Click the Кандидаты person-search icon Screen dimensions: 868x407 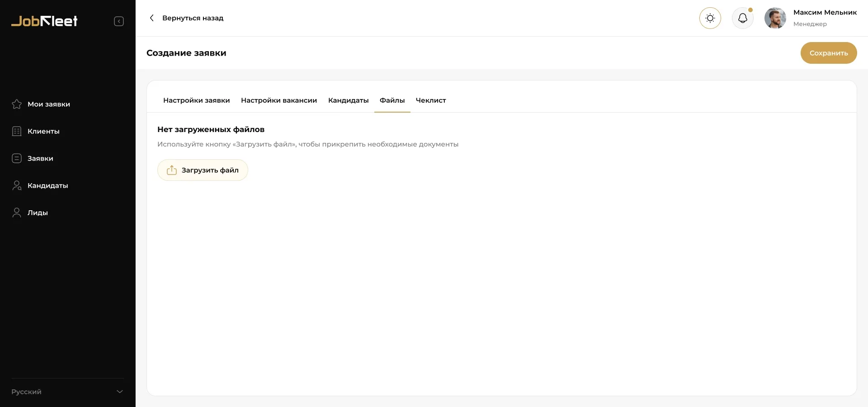pyautogui.click(x=17, y=185)
